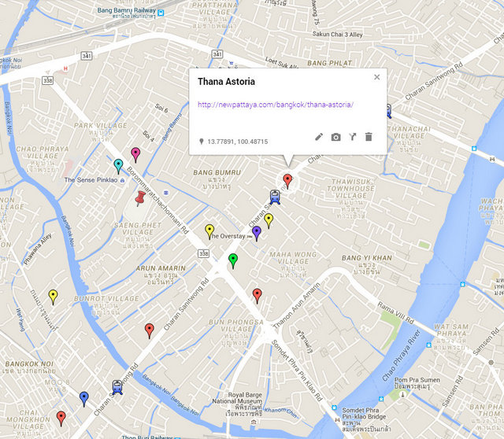Select the purple pin right of The Overstay

coord(257,233)
